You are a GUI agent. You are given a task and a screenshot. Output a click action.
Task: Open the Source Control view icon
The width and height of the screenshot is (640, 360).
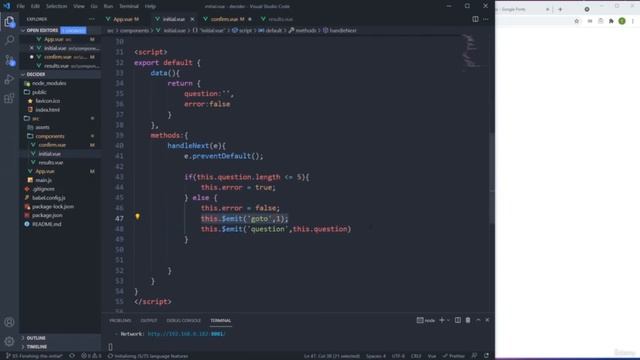tap(9, 60)
